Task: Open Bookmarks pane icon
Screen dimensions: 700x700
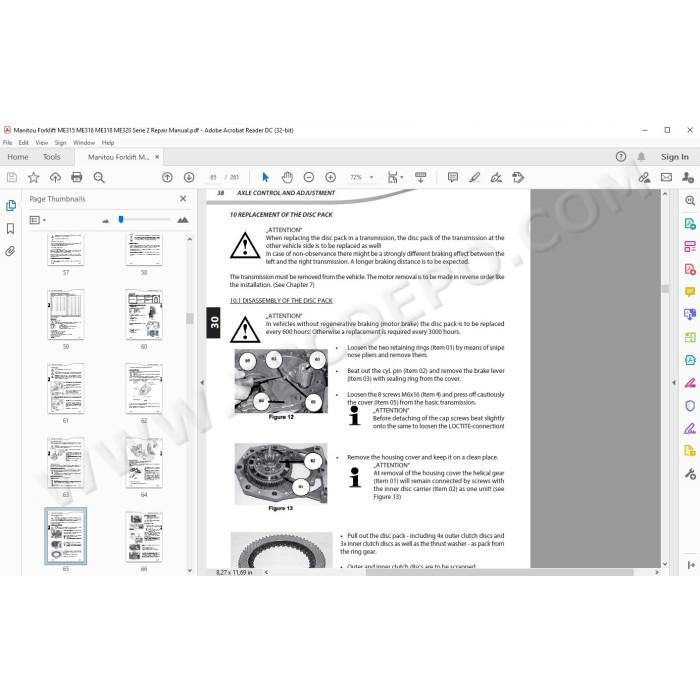Action: click(11, 229)
